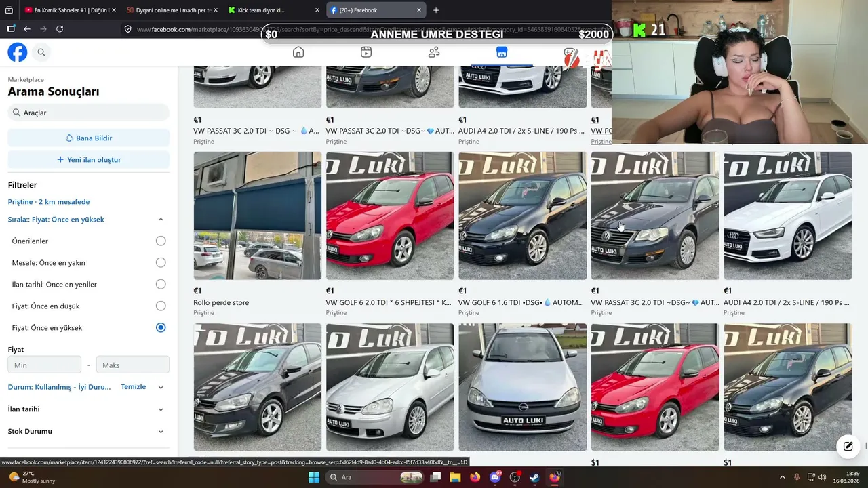Open Discord from the taskbar

pos(495,477)
